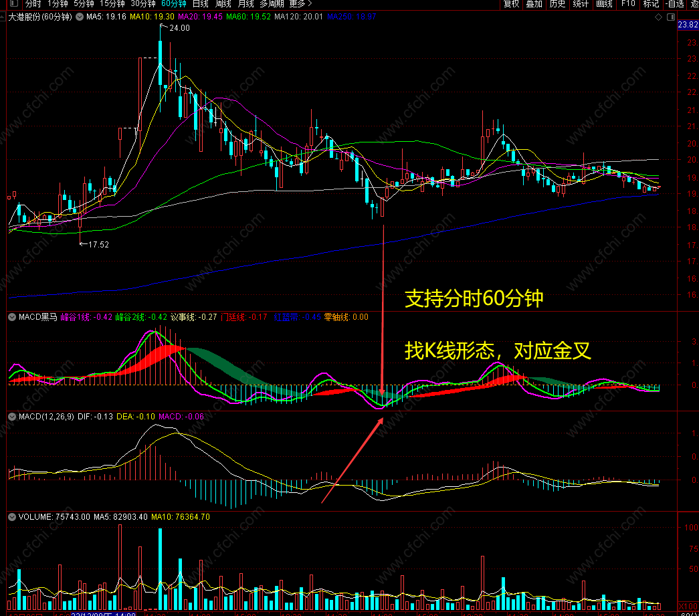
Task: Open the MACD黑马 indicator dropdown arrow
Action: tap(12, 317)
